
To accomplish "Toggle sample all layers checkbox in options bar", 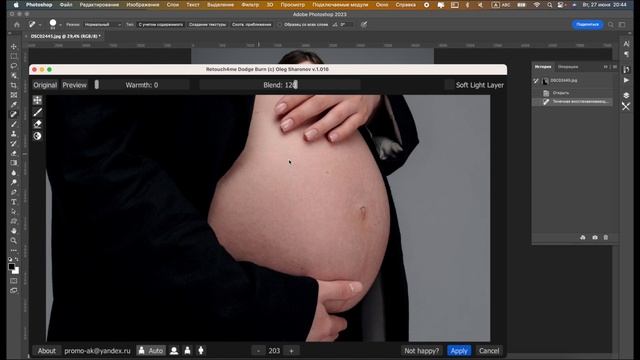I will 279,24.
